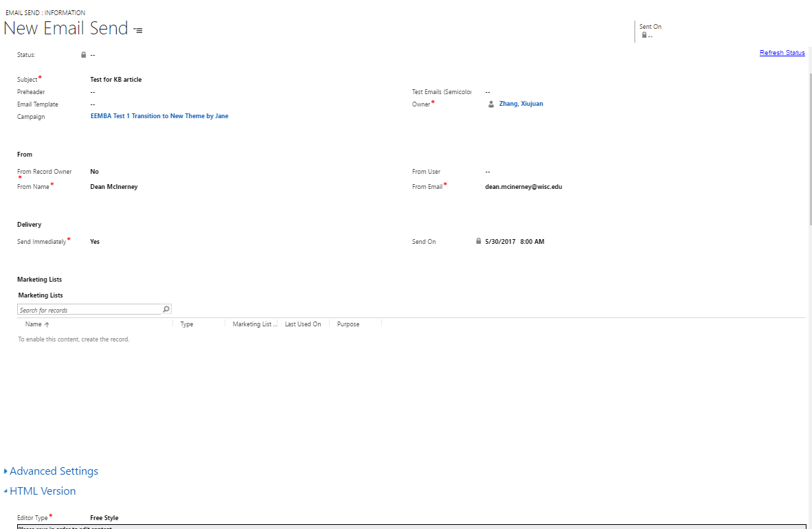Image resolution: width=812 pixels, height=529 pixels.
Task: Toggle the Send Immediately value Yes
Action: click(95, 242)
